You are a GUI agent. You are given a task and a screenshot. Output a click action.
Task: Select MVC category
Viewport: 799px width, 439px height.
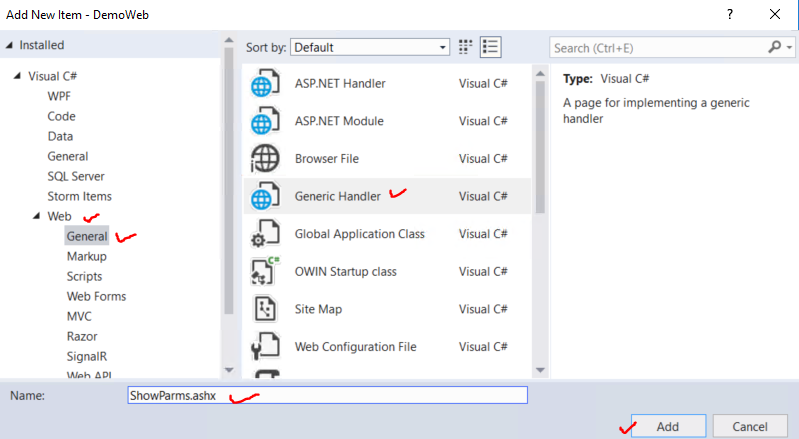click(79, 316)
